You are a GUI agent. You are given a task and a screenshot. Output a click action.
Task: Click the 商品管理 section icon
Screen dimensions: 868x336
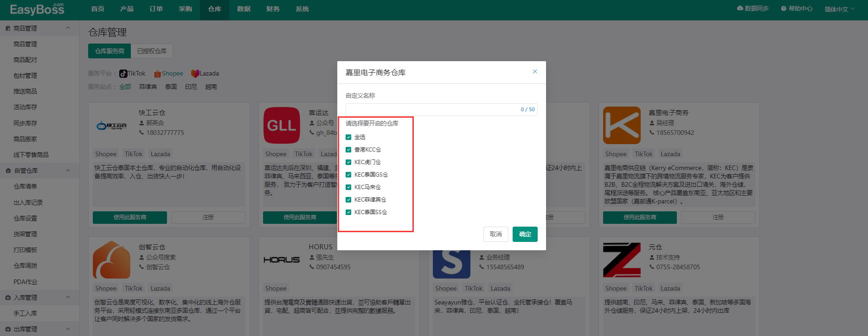click(x=8, y=28)
